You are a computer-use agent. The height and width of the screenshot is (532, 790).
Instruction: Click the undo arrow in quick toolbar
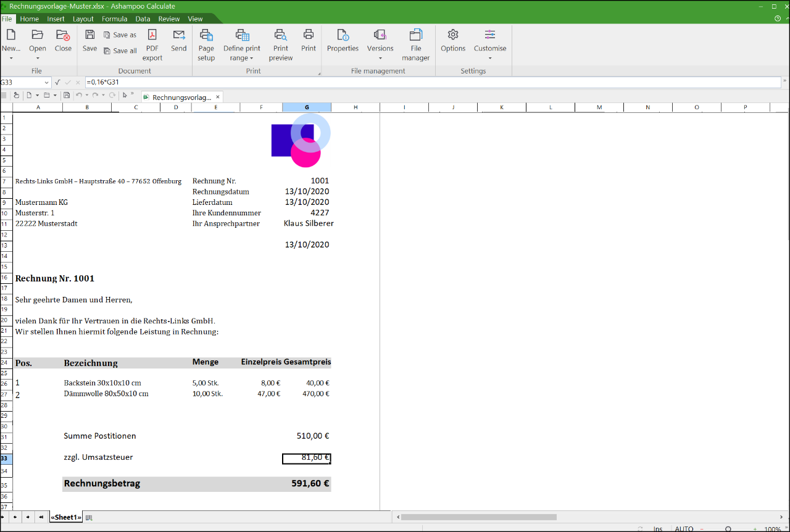tap(78, 95)
